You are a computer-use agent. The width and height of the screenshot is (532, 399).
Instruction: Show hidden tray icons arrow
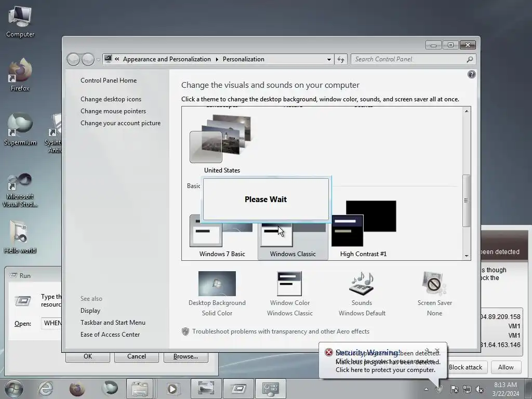point(426,389)
